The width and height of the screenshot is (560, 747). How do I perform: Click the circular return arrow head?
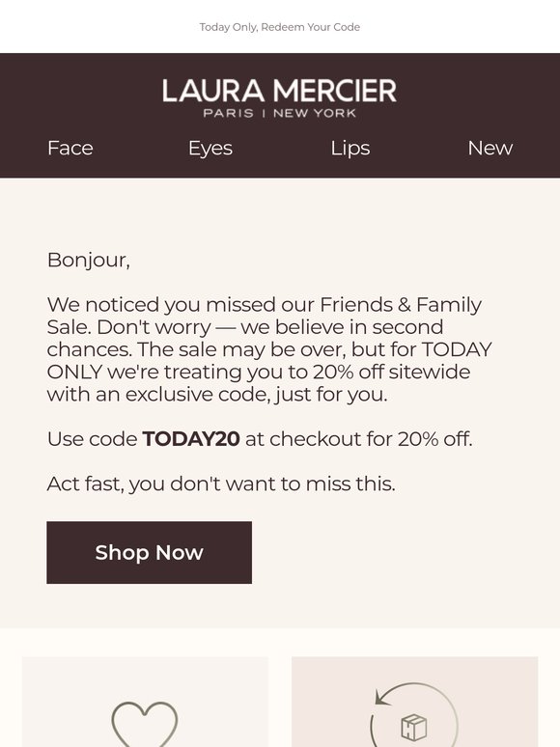click(x=381, y=697)
